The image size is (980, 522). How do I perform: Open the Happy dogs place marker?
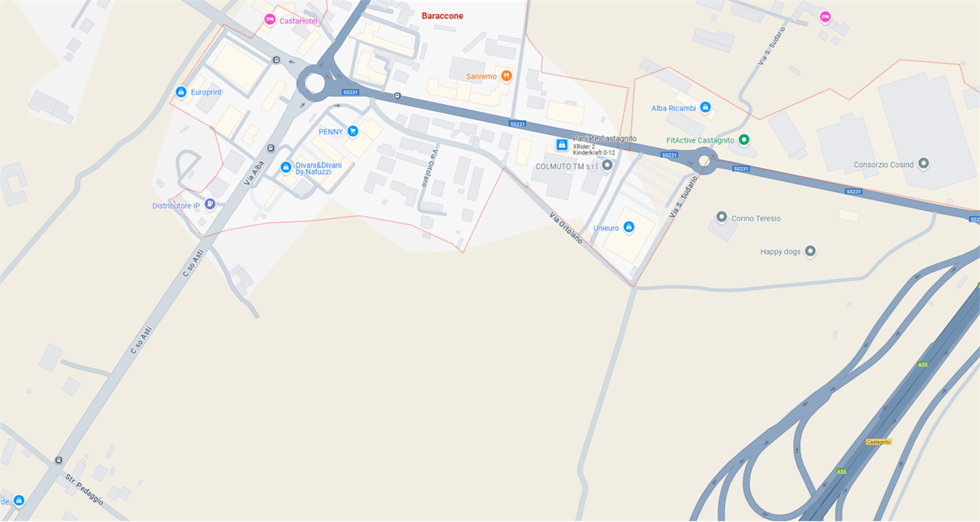[810, 251]
